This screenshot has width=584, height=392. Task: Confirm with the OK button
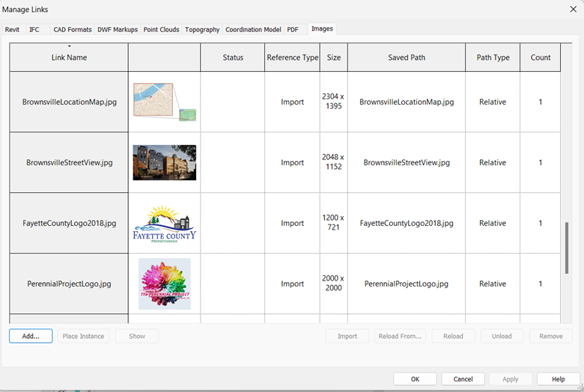[416, 379]
